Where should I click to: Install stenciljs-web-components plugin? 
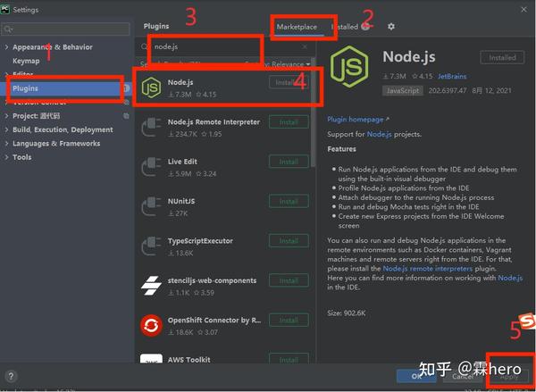tap(289, 280)
